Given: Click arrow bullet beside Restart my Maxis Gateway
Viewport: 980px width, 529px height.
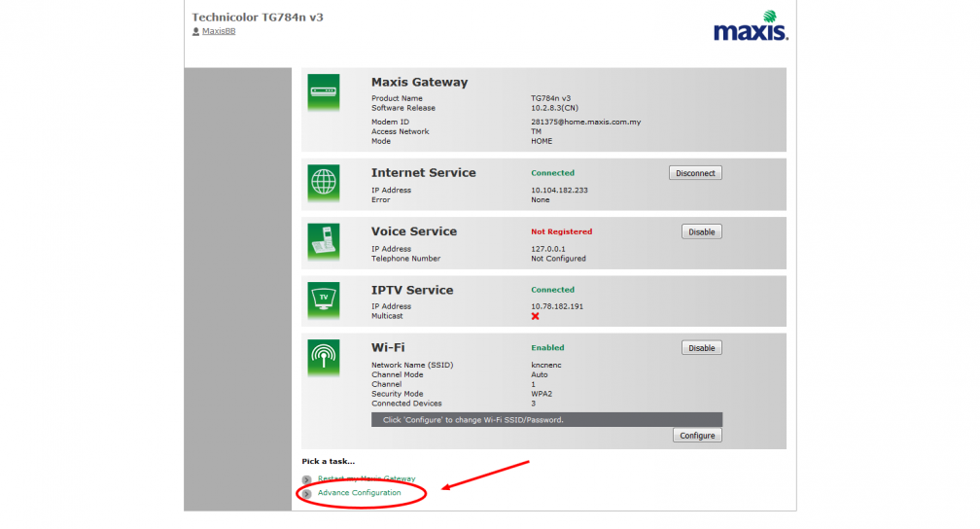Looking at the screenshot, I should click(x=307, y=479).
